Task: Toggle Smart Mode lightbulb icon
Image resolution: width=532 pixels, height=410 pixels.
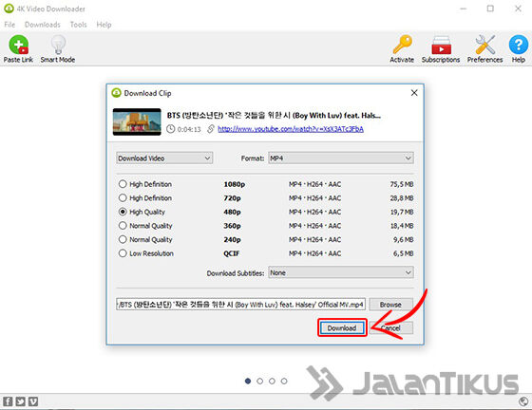Action: (x=58, y=45)
